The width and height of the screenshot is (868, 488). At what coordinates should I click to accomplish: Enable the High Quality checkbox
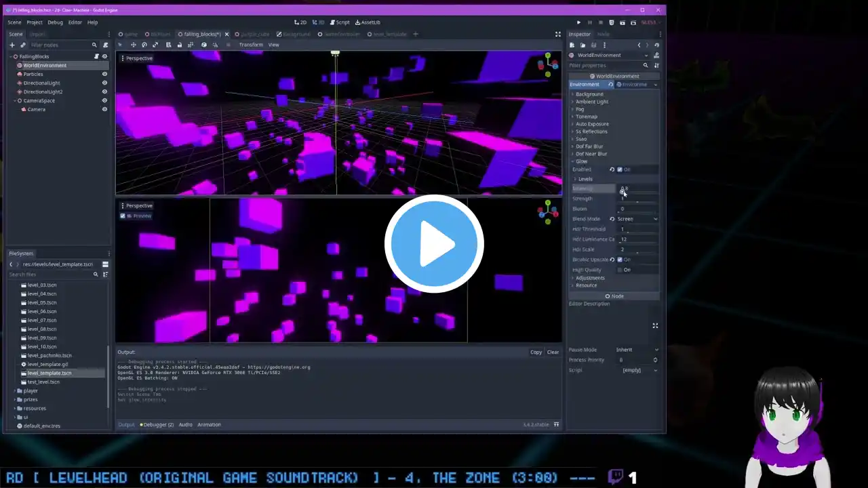pos(620,270)
